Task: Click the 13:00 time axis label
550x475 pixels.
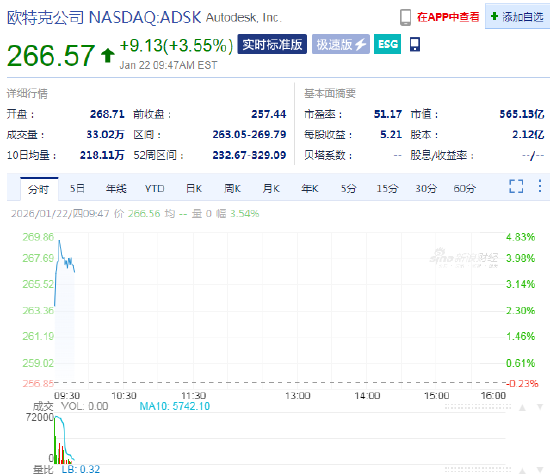Action: click(x=297, y=396)
